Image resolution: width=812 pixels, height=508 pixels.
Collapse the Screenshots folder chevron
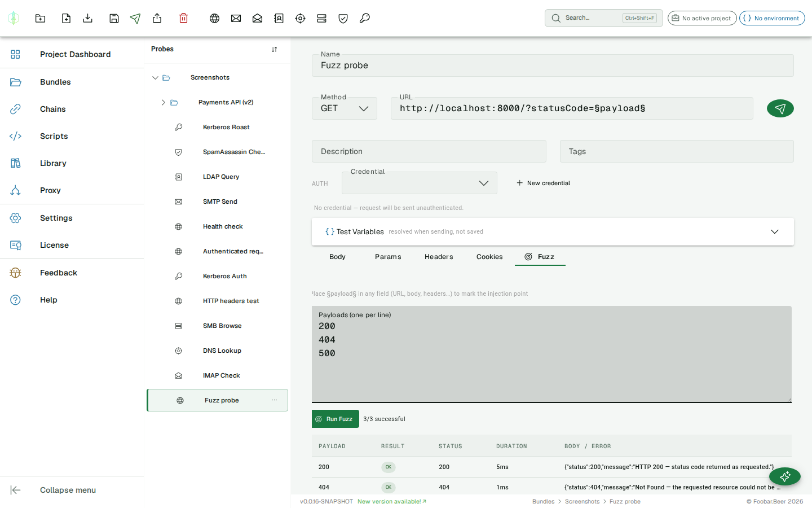(x=155, y=77)
